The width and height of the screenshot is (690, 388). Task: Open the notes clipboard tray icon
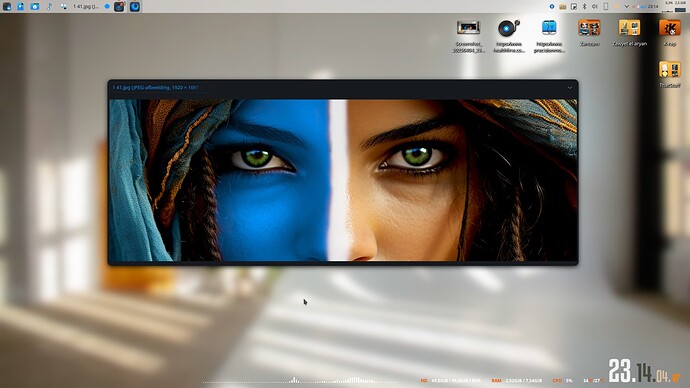[x=574, y=7]
